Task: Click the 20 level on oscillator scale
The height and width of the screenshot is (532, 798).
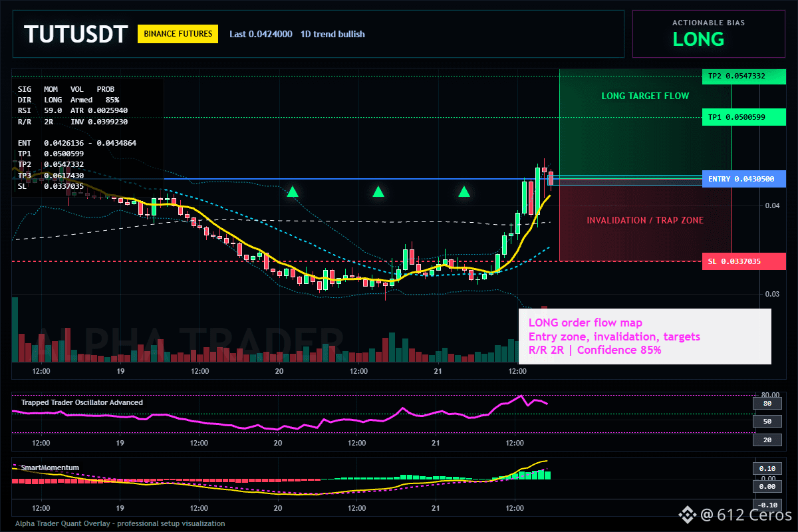Action: (767, 440)
